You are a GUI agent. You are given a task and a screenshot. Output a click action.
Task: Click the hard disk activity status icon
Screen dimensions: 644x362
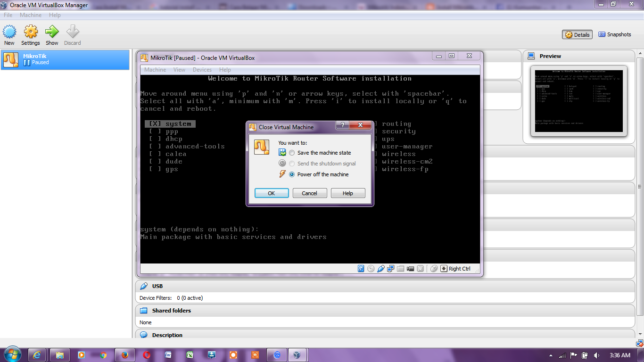pos(361,269)
